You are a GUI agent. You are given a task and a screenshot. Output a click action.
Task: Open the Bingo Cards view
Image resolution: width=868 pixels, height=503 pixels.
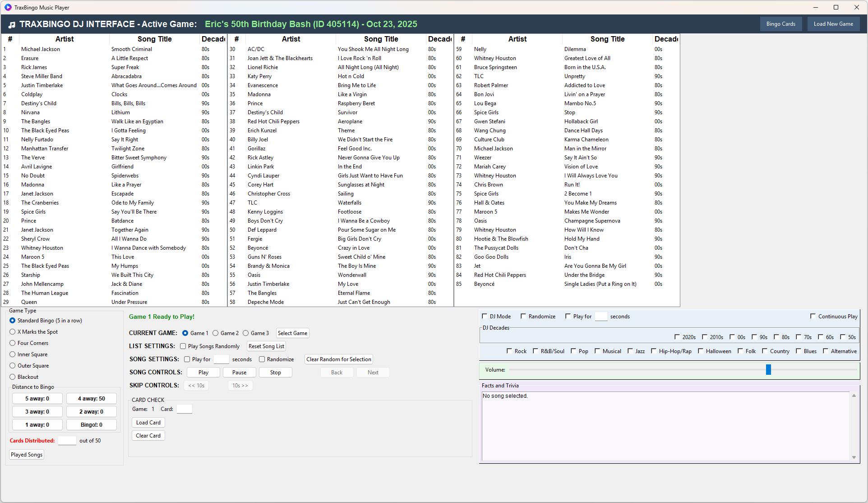[780, 24]
